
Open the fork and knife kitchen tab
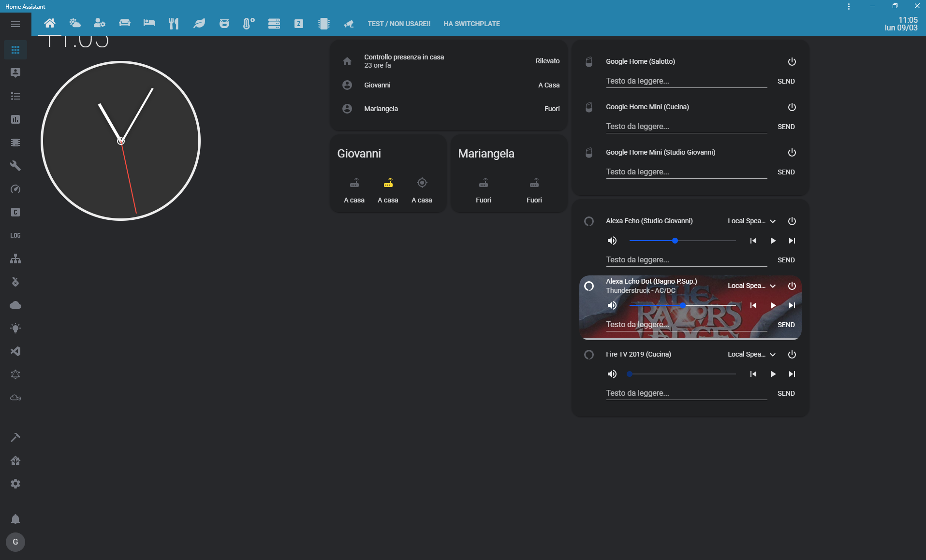point(174,24)
